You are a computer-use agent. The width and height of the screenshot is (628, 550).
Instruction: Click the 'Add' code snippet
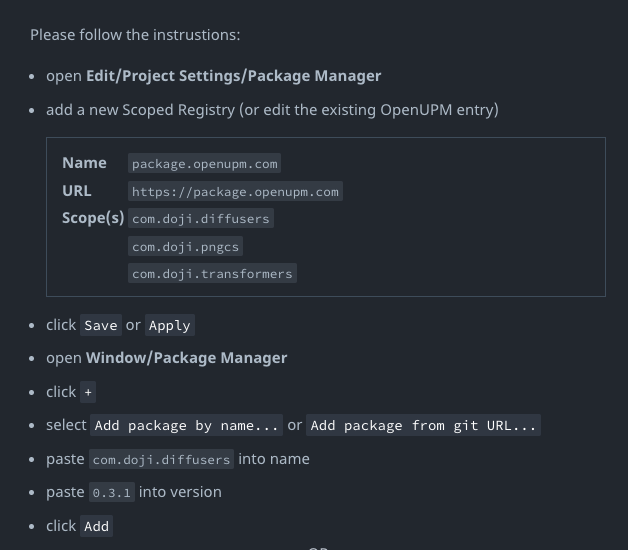click(x=97, y=526)
